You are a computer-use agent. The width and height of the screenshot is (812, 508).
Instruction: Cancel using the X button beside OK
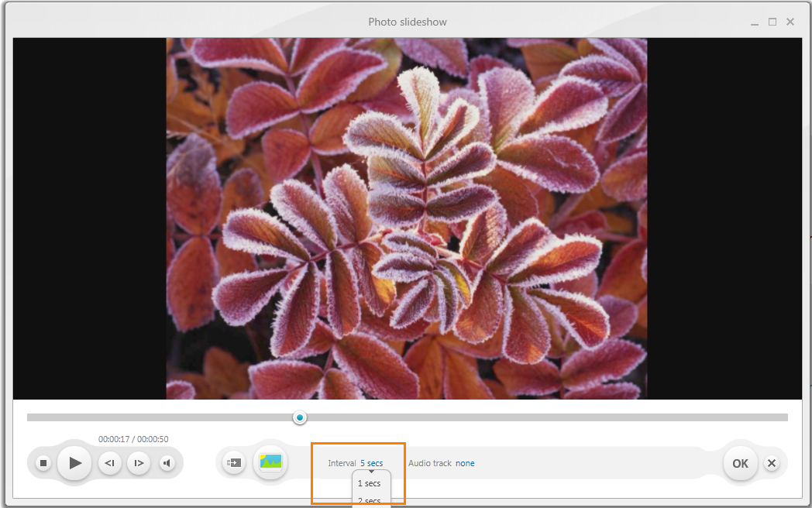point(772,463)
